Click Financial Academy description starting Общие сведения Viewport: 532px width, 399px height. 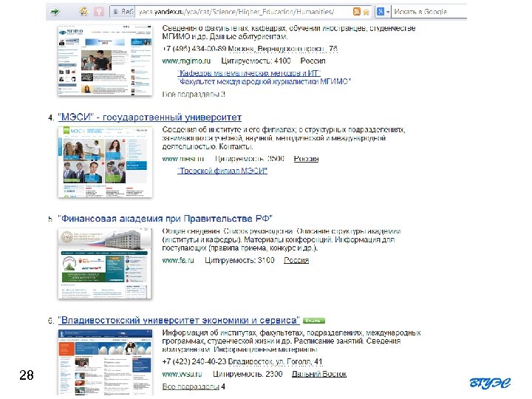pyautogui.click(x=282, y=239)
